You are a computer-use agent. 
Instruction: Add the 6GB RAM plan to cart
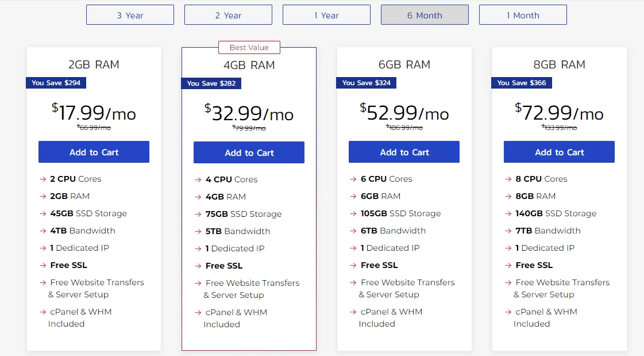coord(404,152)
